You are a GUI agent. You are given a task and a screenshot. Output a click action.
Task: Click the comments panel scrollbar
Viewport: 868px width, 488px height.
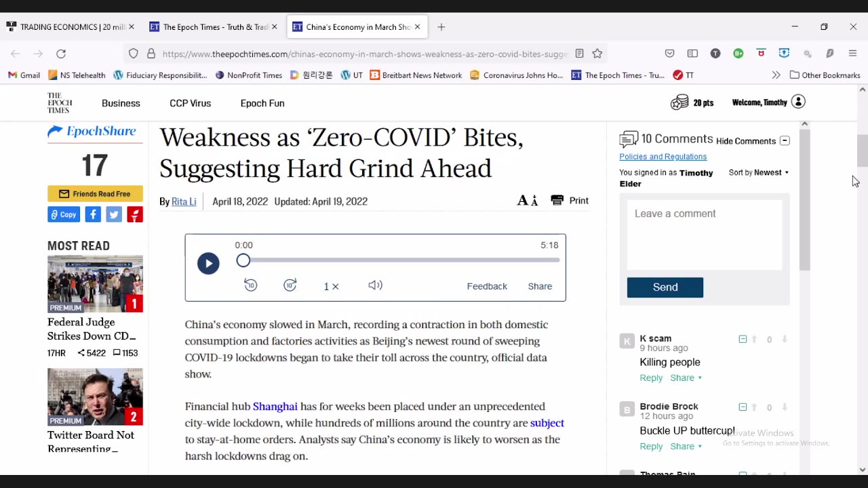804,201
